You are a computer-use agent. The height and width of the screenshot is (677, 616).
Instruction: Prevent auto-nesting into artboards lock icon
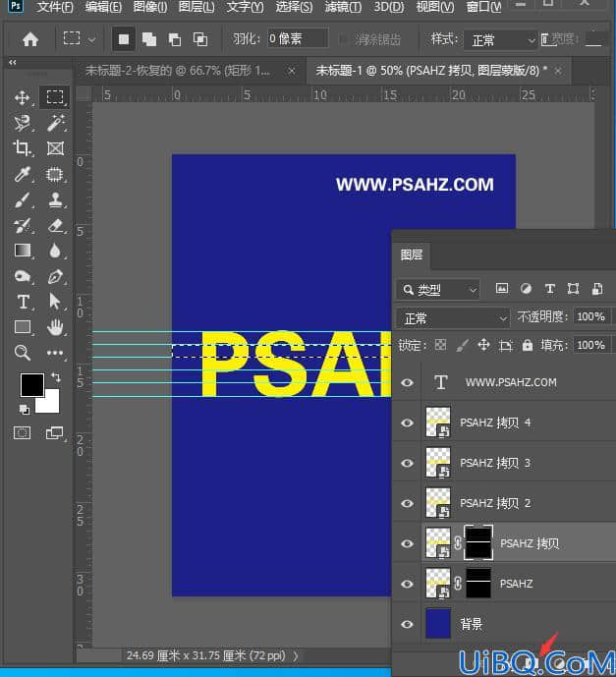click(505, 345)
